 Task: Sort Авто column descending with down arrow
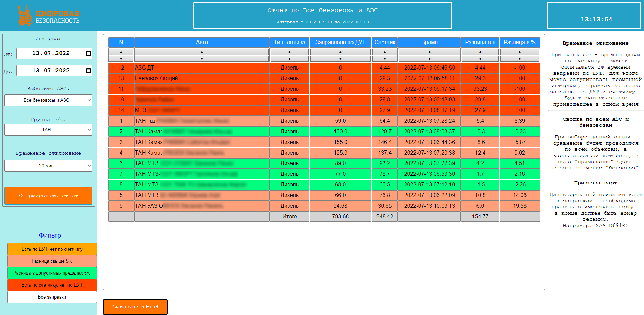(202, 59)
